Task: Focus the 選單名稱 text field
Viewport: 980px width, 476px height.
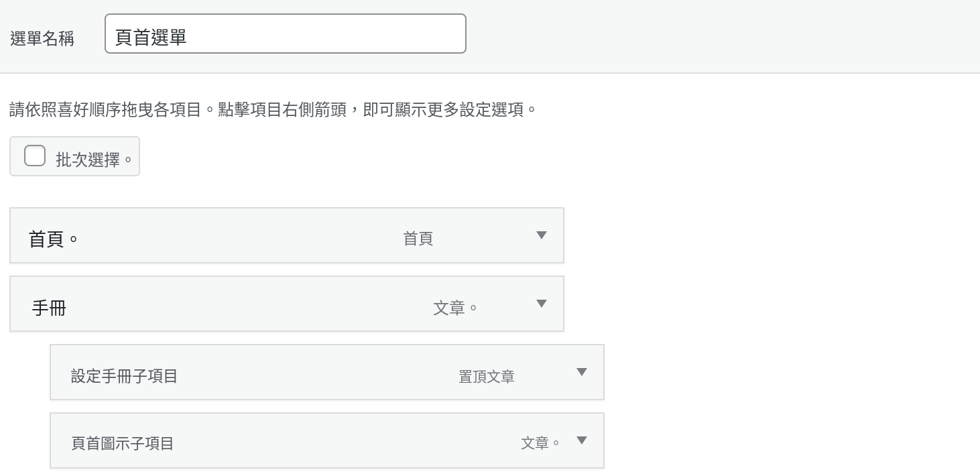Action: 286,34
